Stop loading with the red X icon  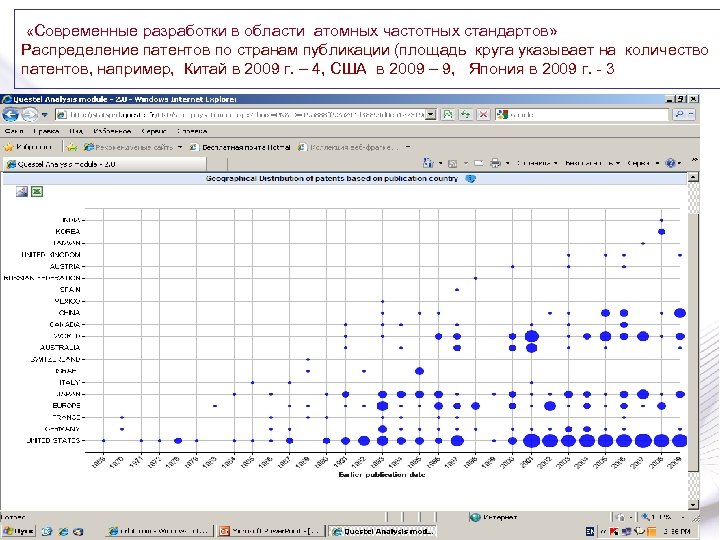(x=483, y=114)
